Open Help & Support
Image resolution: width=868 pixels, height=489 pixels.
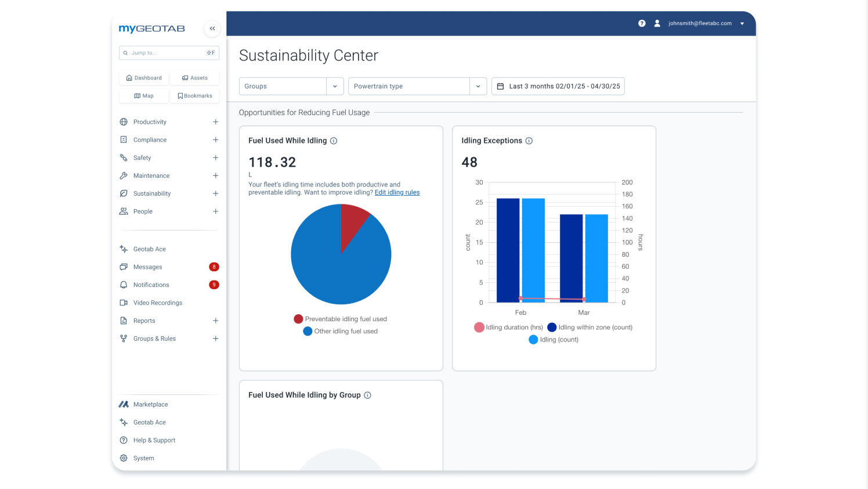pyautogui.click(x=154, y=440)
